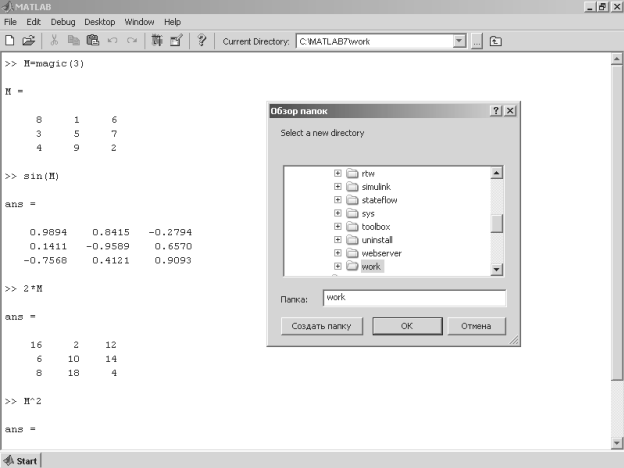Click the value -0.9589 in the output
Image resolution: width=624 pixels, height=468 pixels.
[x=107, y=246]
